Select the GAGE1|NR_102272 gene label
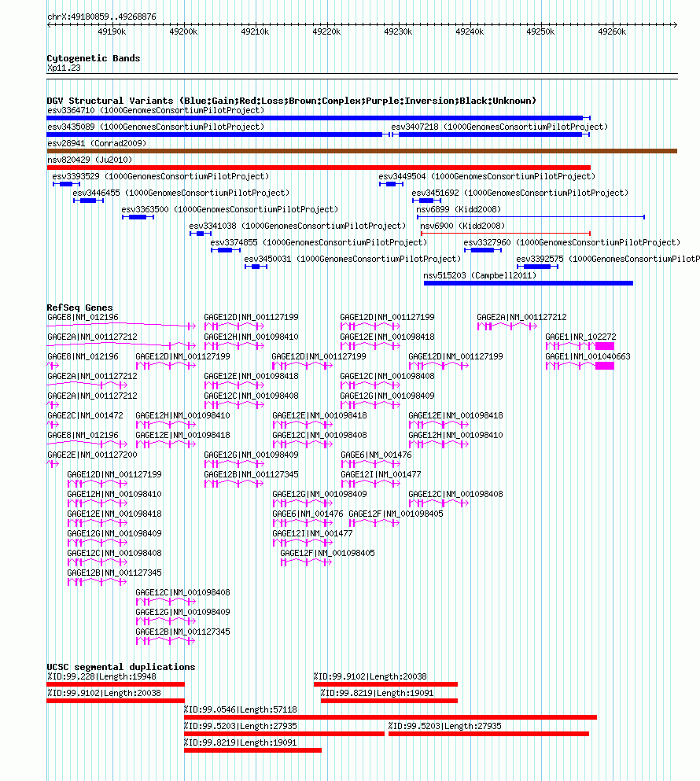 (x=581, y=337)
